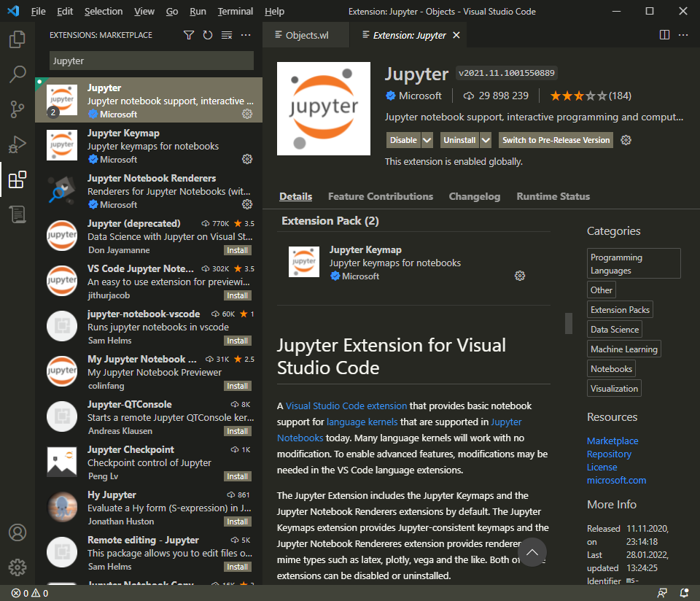Image resolution: width=700 pixels, height=601 pixels.
Task: Click the gear beside Switch to Pre-Release Version
Action: coord(626,140)
